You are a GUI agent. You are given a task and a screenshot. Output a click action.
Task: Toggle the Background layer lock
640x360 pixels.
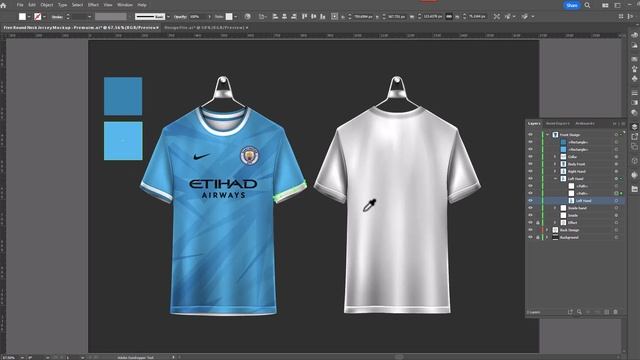[538, 238]
